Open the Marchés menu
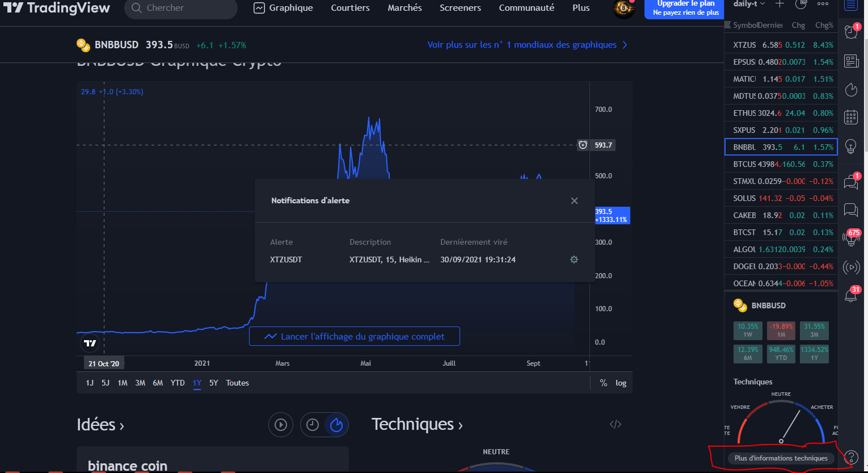The image size is (868, 473). click(404, 8)
